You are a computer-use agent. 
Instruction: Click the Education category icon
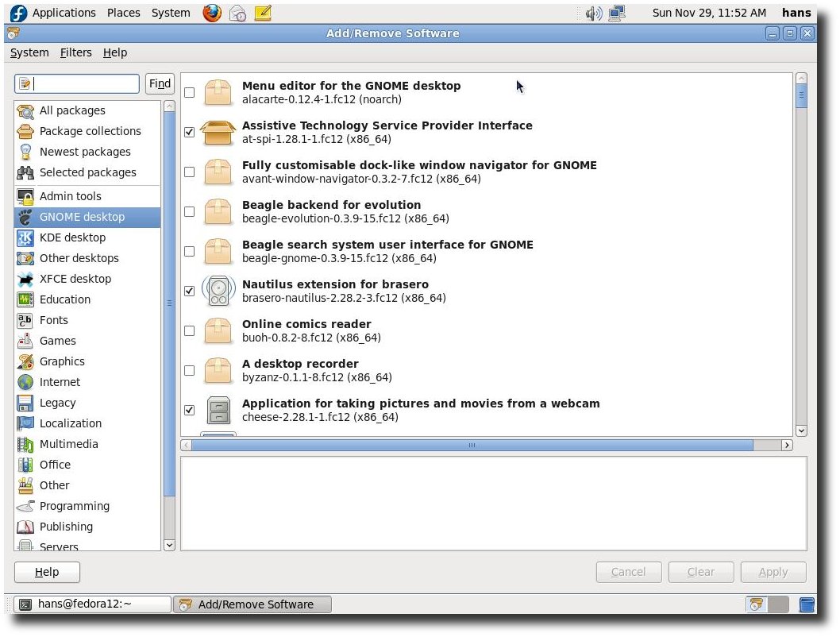(25, 299)
